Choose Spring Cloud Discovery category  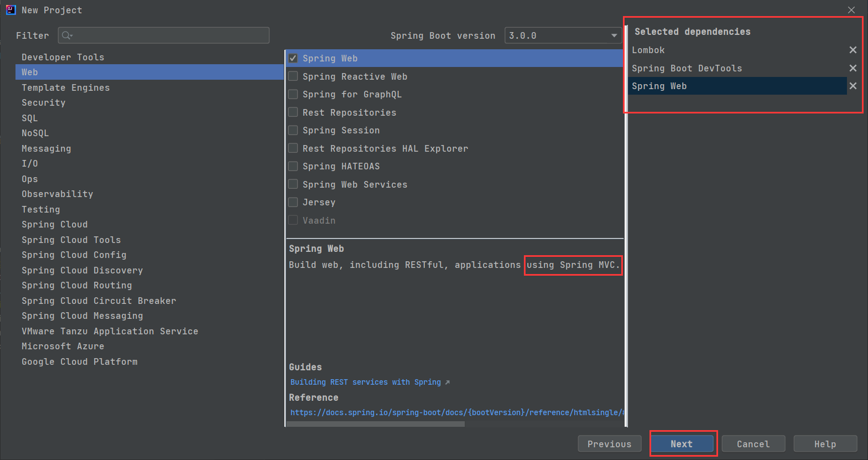pyautogui.click(x=149, y=270)
